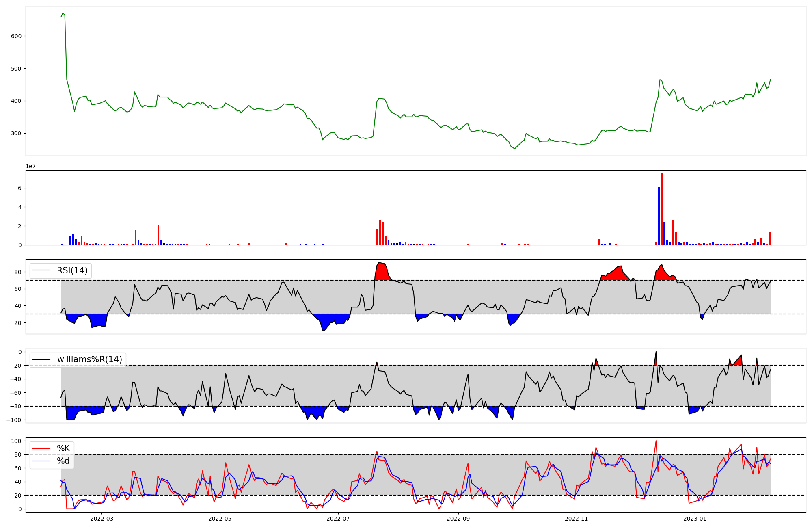Screen dimensions: 812x528
Task: Click the %K legend entry
Action: coord(63,448)
